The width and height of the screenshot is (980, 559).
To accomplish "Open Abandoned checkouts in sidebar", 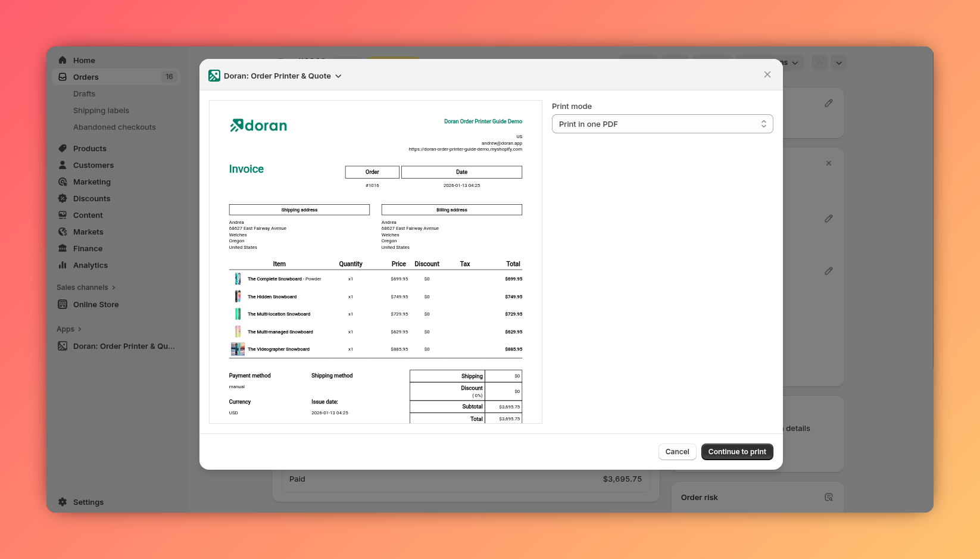I will click(114, 127).
